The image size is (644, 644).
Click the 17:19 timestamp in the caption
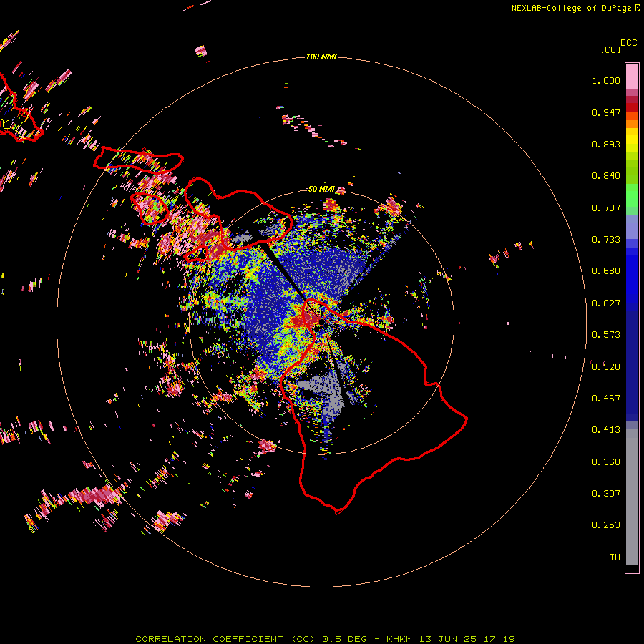[499, 639]
